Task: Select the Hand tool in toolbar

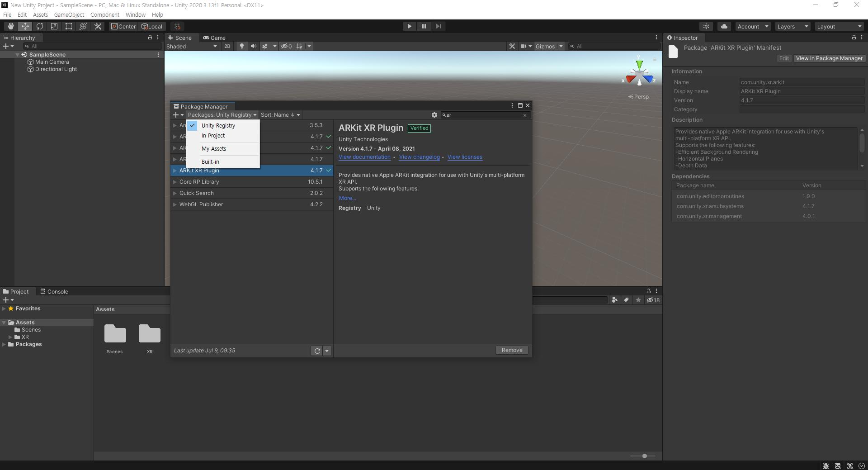Action: pyautogui.click(x=10, y=26)
